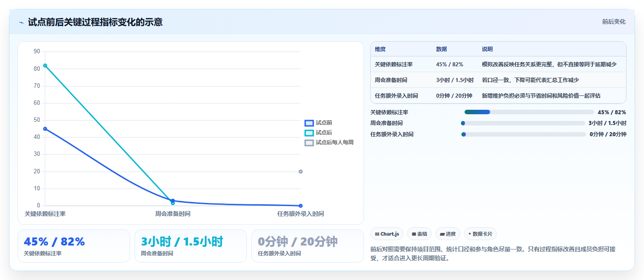This screenshot has height=280, width=644.
Task: Click the icon inside 进度 chip
Action: (442, 234)
